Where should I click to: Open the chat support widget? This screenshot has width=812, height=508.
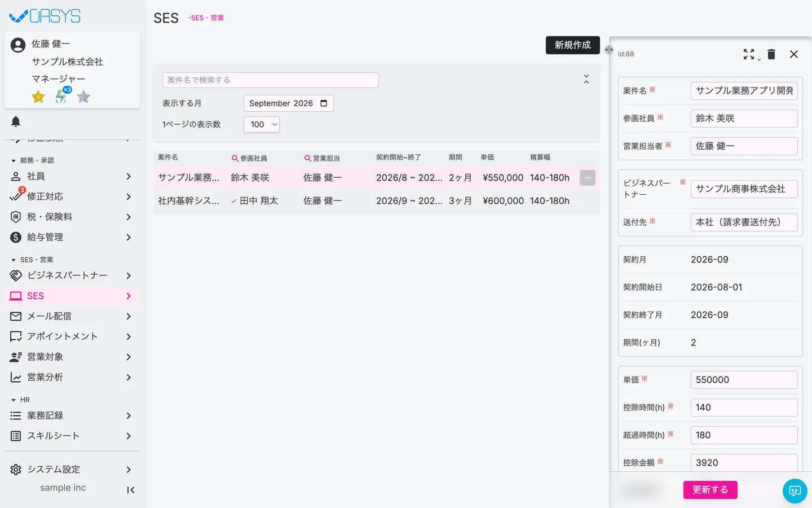click(x=795, y=491)
